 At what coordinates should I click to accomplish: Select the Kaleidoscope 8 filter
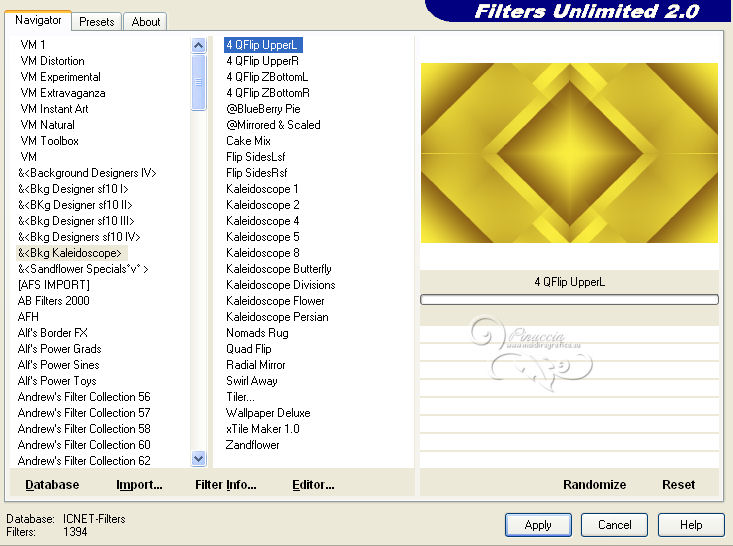point(263,252)
